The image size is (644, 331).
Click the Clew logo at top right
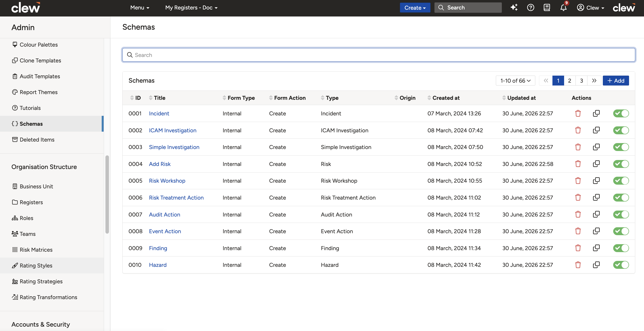coord(624,7)
